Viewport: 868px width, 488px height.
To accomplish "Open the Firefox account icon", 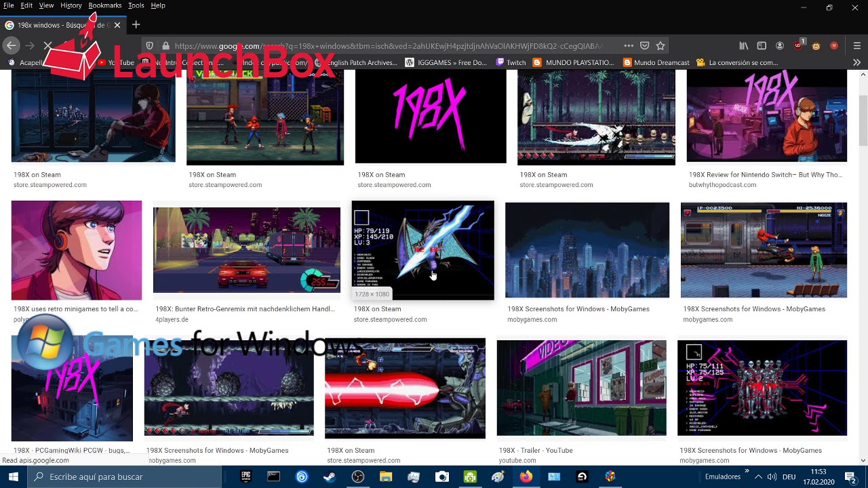I will pyautogui.click(x=780, y=46).
